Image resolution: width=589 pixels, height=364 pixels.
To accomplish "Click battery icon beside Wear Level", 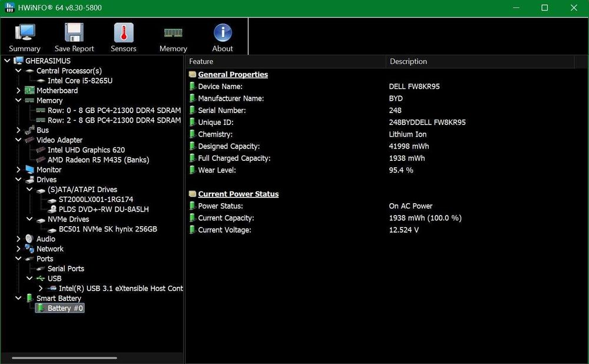I will pyautogui.click(x=193, y=170).
